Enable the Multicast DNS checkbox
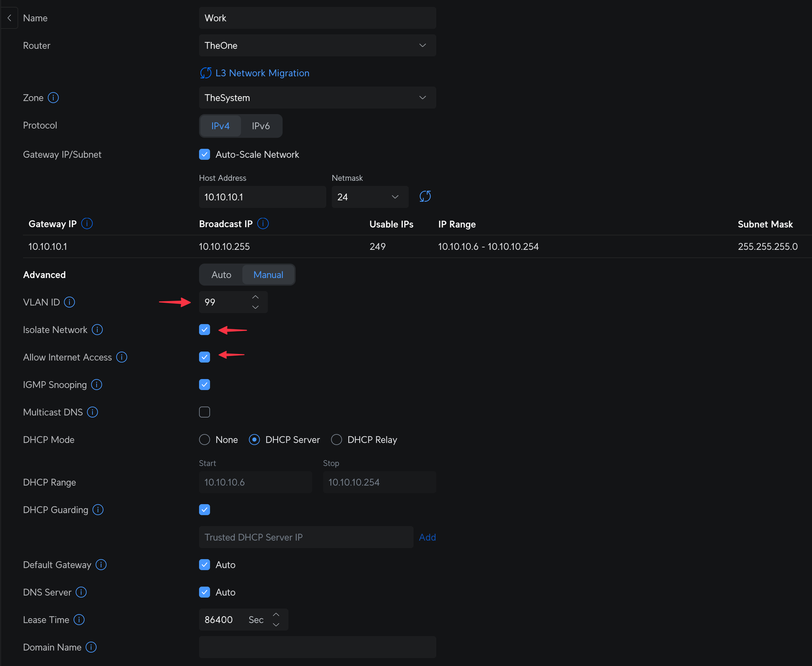The width and height of the screenshot is (812, 666). click(x=205, y=412)
